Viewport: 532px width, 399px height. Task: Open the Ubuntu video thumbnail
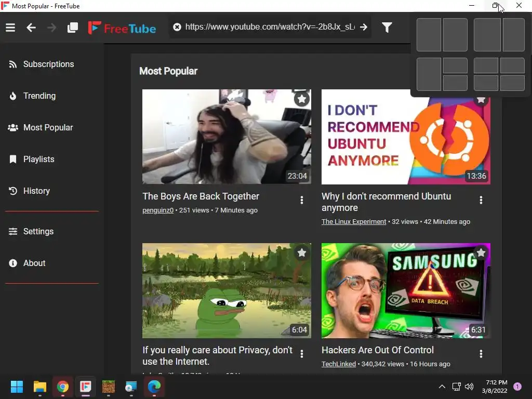pyautogui.click(x=406, y=137)
